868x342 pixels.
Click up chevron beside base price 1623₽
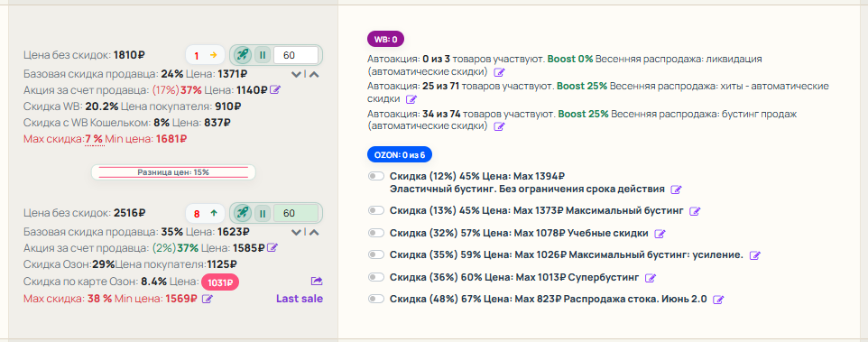point(314,232)
